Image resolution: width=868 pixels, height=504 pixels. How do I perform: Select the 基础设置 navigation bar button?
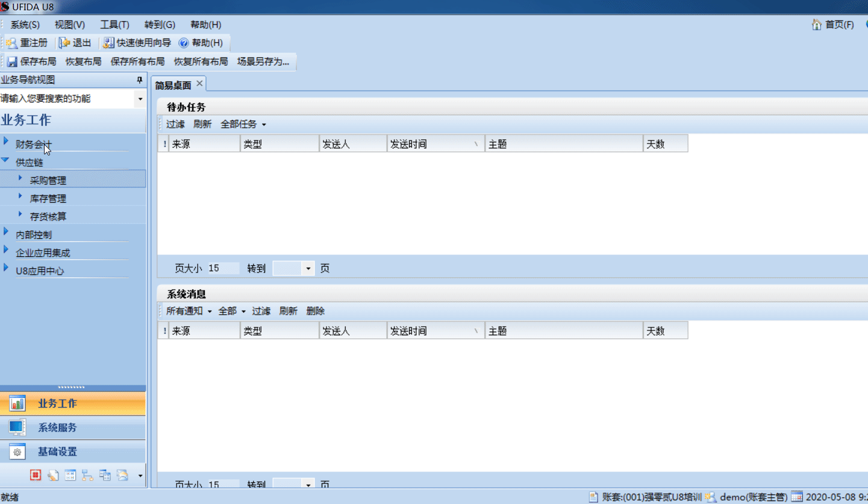(x=73, y=452)
